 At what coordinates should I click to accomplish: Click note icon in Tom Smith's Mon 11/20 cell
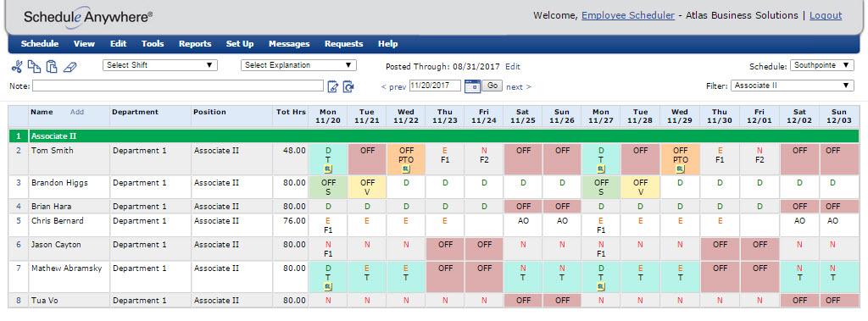click(x=328, y=169)
